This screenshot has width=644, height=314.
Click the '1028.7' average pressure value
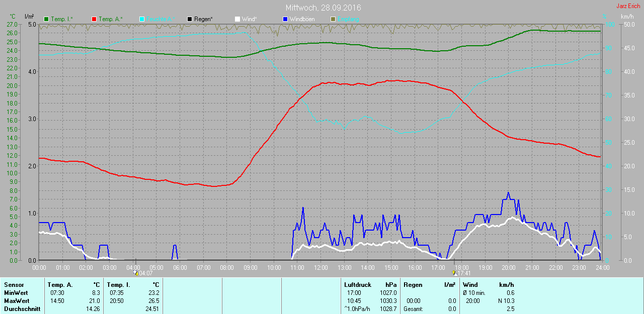pyautogui.click(x=388, y=309)
